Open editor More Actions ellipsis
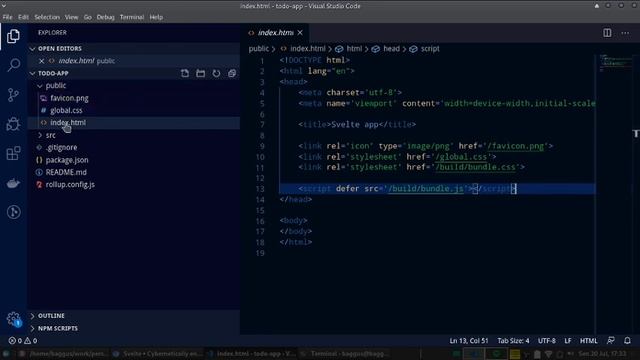Image resolution: width=640 pixels, height=360 pixels. pyautogui.click(x=625, y=33)
